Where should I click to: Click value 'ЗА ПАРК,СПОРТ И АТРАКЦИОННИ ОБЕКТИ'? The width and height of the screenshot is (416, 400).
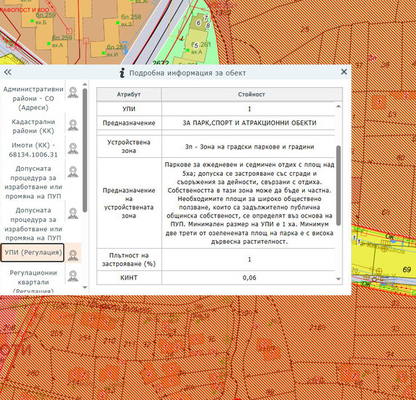click(x=249, y=123)
